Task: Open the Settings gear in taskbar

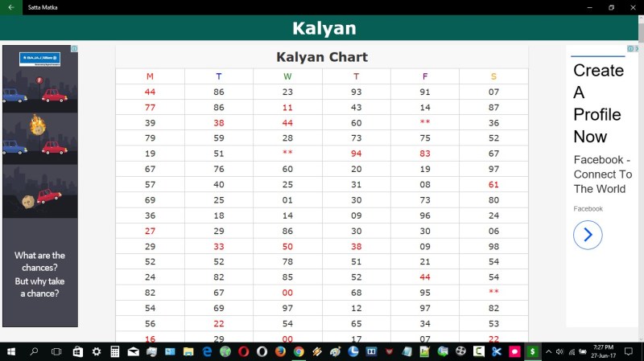Action: click(97, 351)
